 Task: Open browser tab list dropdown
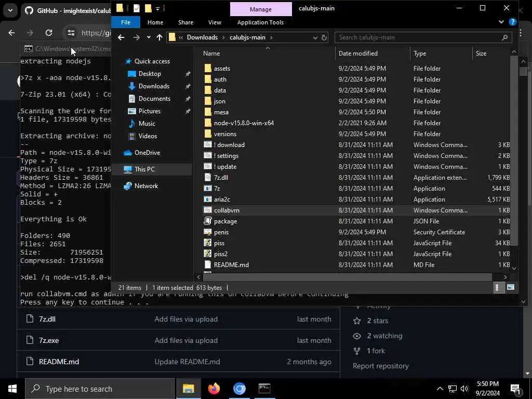tap(10, 10)
